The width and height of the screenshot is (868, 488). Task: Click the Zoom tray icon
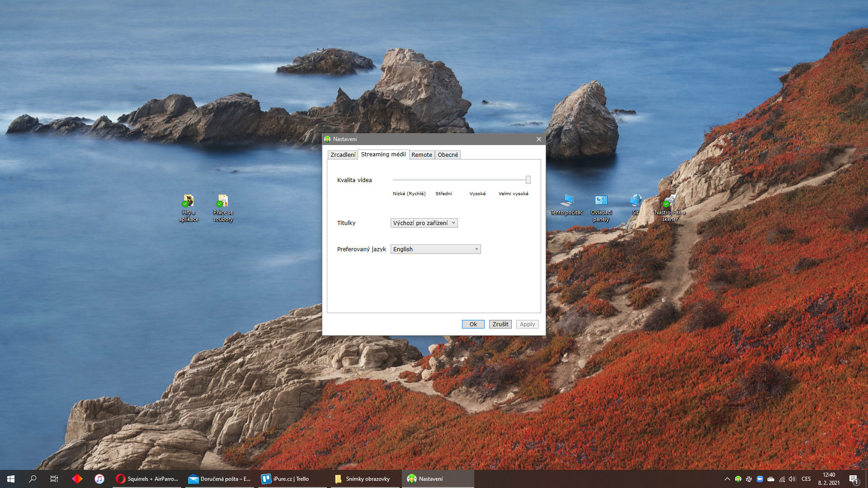point(760,479)
